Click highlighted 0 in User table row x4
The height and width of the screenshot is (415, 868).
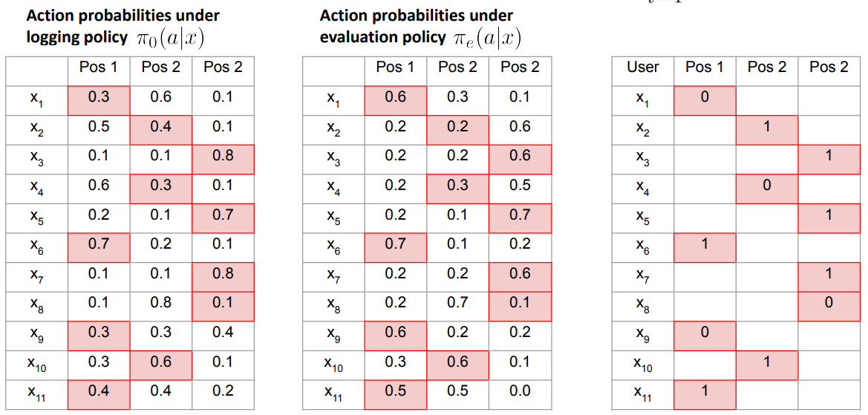[766, 186]
